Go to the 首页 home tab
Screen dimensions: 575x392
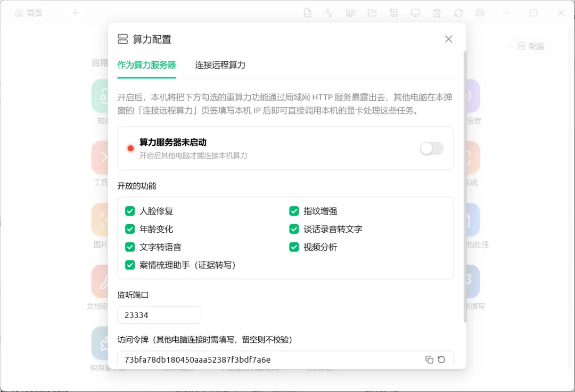coord(29,13)
